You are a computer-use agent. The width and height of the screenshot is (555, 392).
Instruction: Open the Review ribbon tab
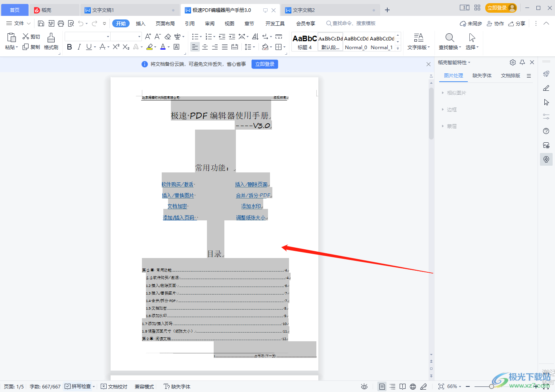210,23
